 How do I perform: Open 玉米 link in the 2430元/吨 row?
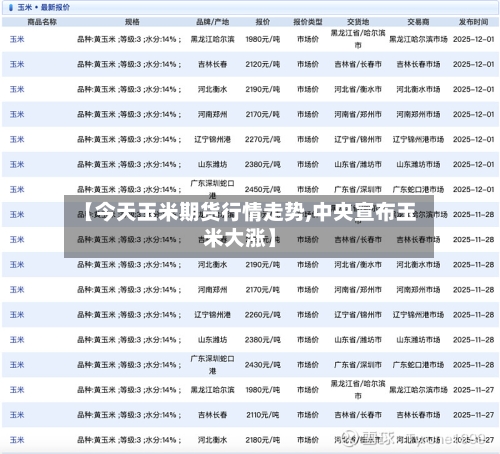coord(17,365)
